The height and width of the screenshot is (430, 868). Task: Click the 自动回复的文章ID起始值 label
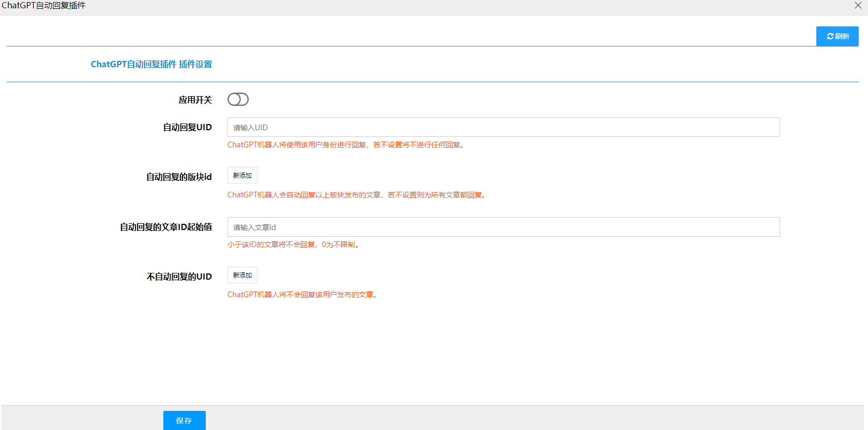[166, 227]
